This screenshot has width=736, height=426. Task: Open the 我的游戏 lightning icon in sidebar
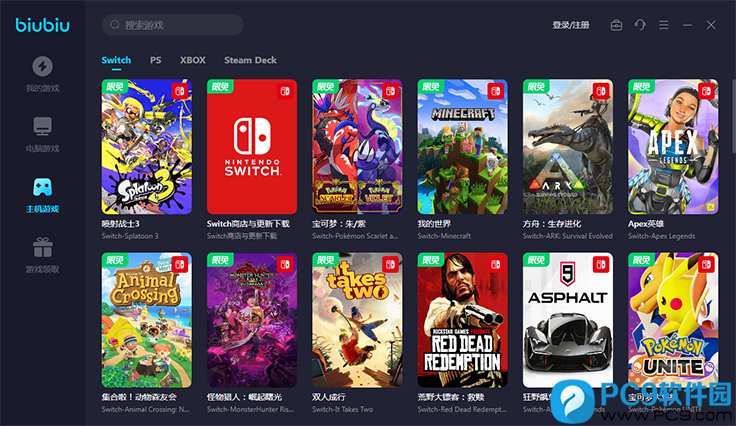[x=42, y=66]
